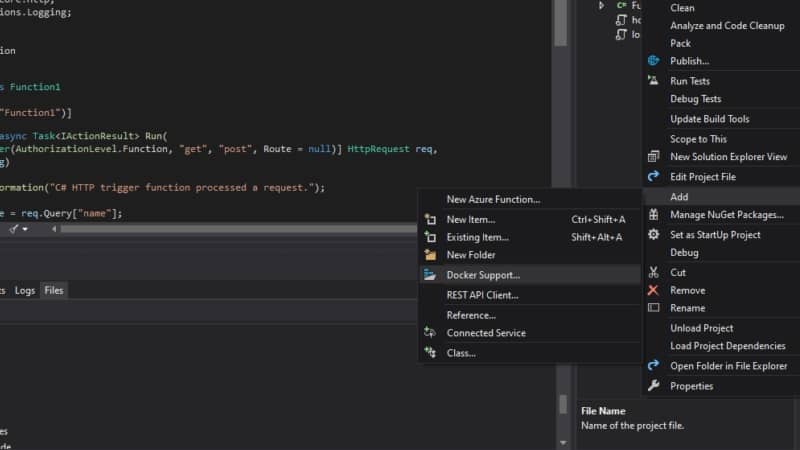Screen dimensions: 800x450
Task: Select REST API Client...
Action: pyautogui.click(x=482, y=295)
